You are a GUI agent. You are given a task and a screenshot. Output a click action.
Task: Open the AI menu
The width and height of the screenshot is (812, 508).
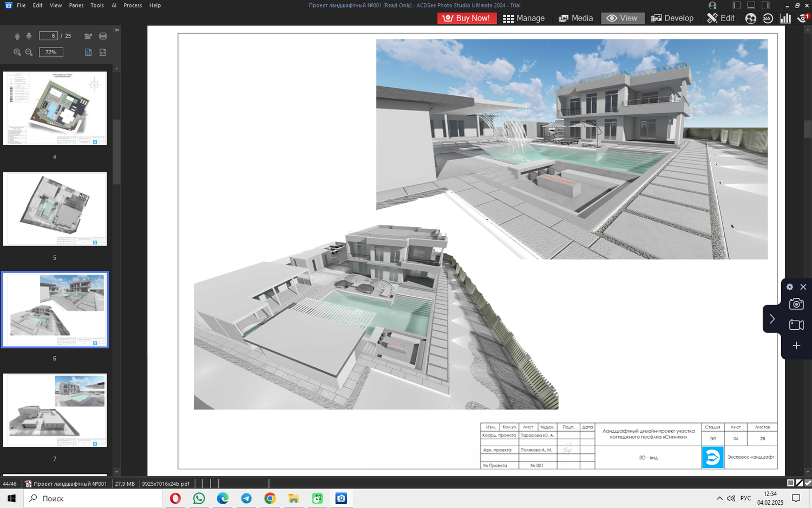pos(114,5)
